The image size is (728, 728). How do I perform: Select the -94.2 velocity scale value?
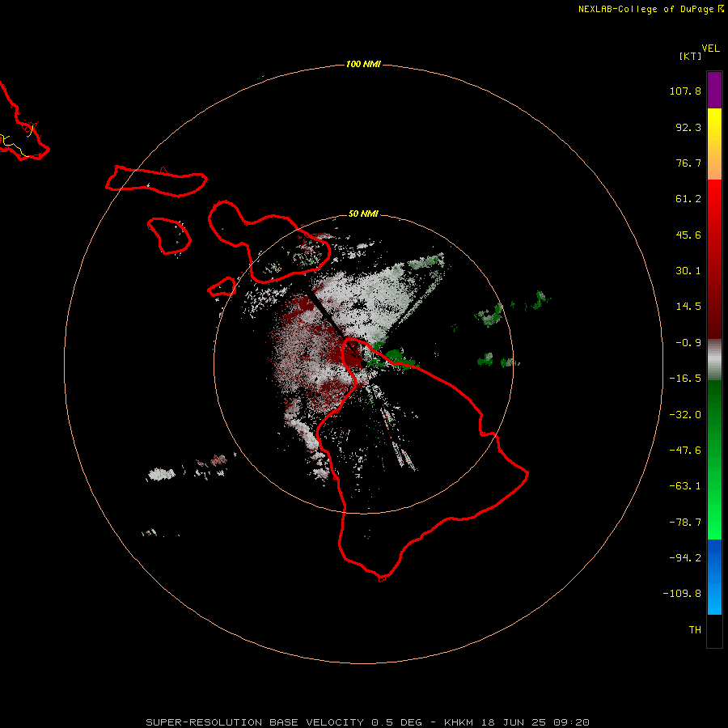pyautogui.click(x=685, y=557)
